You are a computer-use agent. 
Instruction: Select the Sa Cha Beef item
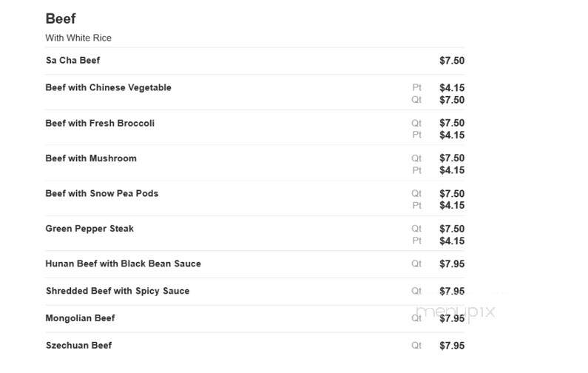(72, 61)
